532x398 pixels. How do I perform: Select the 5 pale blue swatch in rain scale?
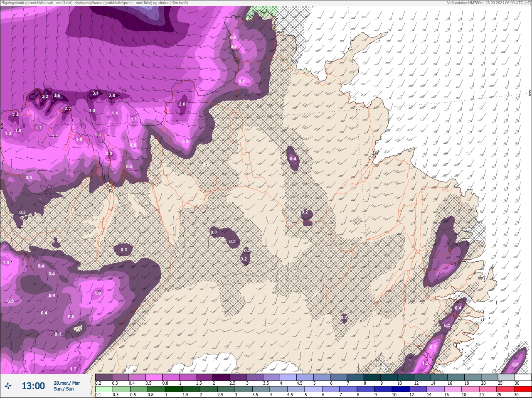pos(314,389)
